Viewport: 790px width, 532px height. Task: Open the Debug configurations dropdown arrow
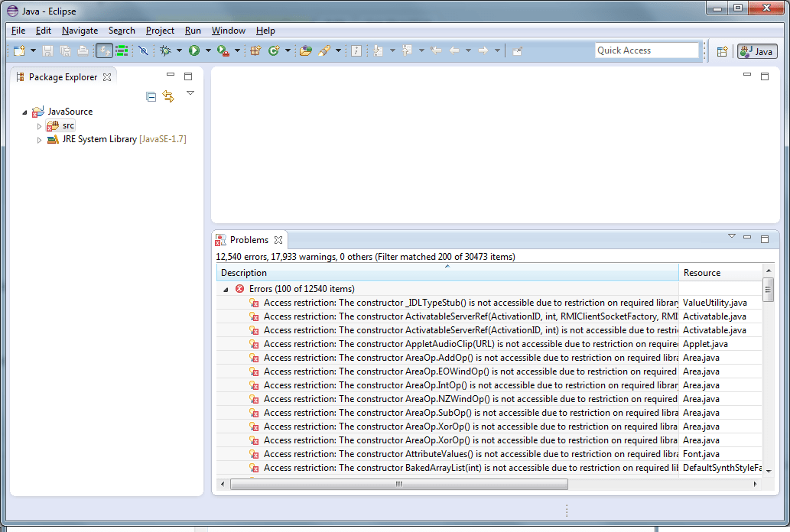tap(179, 50)
